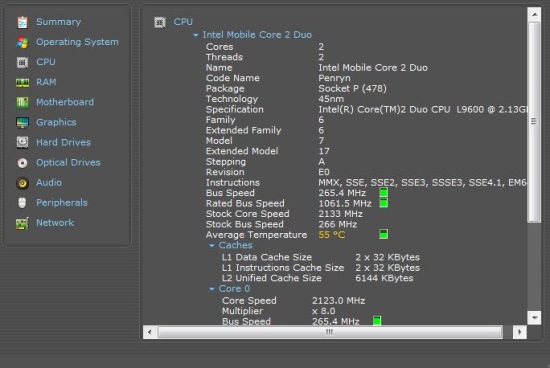Select the 55 °C temperature value
Image resolution: width=550 pixels, height=368 pixels.
[332, 235]
